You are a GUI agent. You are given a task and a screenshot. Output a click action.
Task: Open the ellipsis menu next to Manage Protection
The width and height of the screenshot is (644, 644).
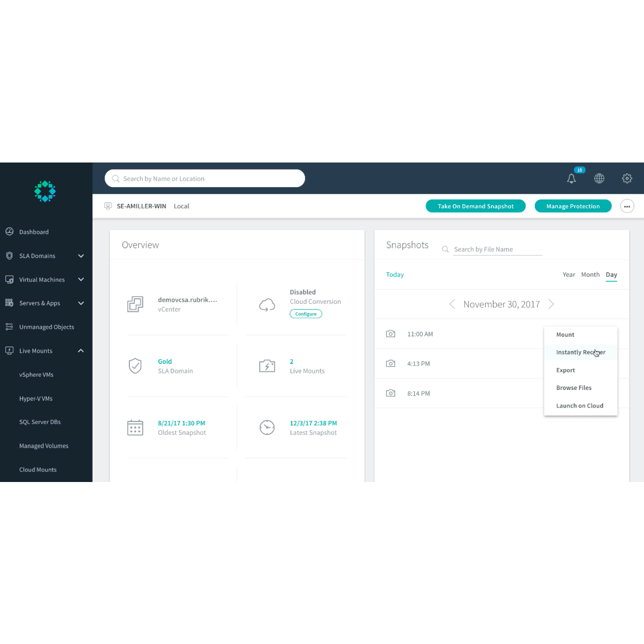(627, 206)
